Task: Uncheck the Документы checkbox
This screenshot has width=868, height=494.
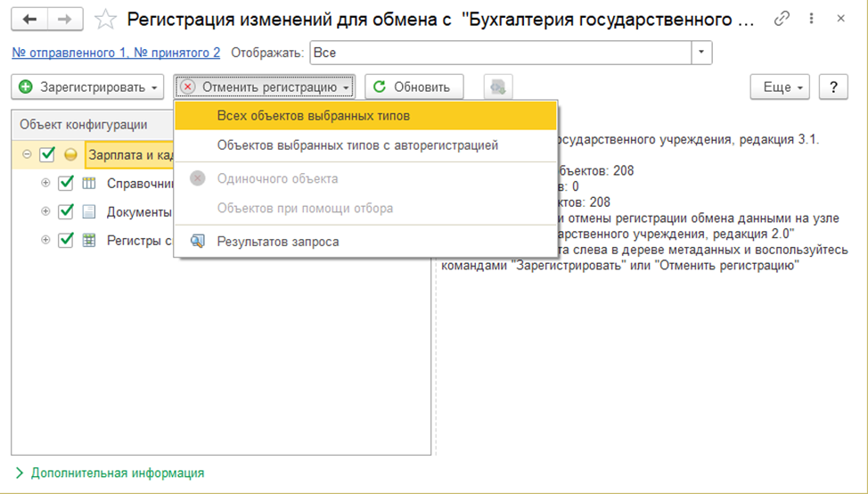Action: (66, 211)
